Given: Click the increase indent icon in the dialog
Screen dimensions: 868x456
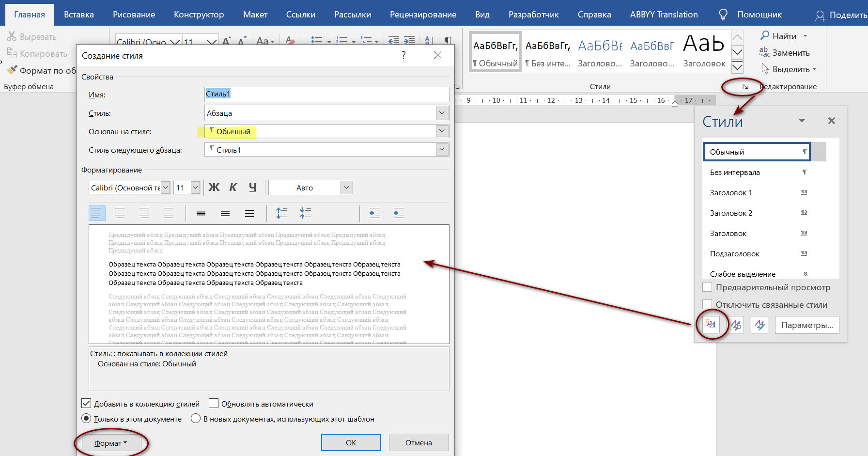Looking at the screenshot, I should coord(399,213).
